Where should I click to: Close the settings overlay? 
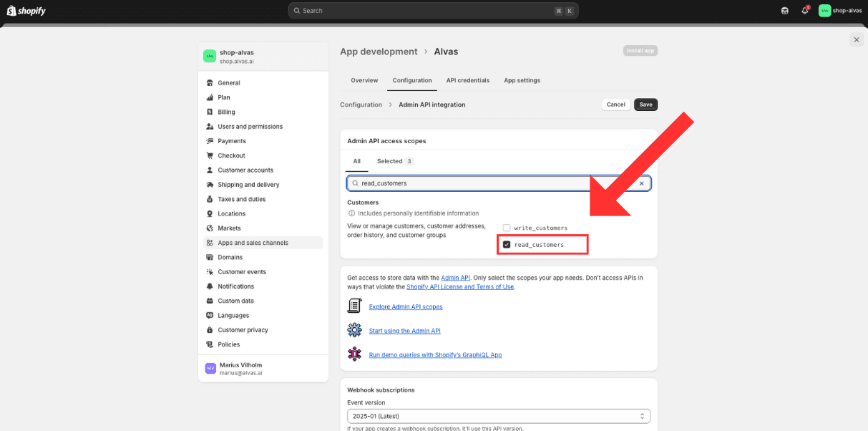pyautogui.click(x=857, y=40)
